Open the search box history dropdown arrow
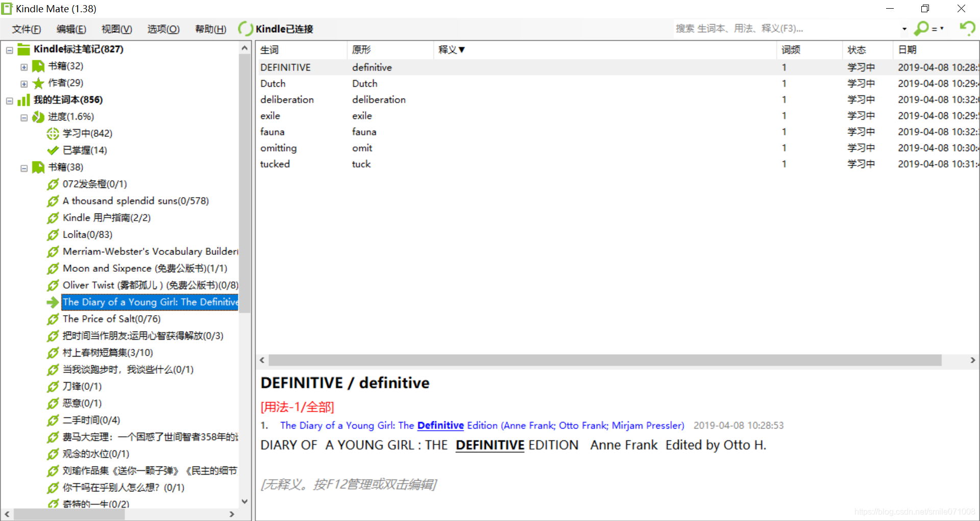 904,29
